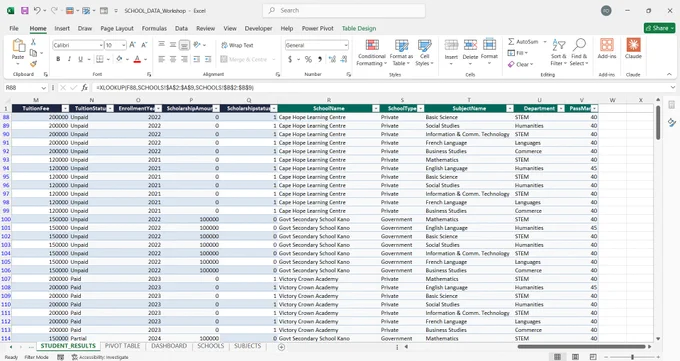This screenshot has width=680, height=361.
Task: Open Conditional Formatting menu
Action: pyautogui.click(x=372, y=53)
